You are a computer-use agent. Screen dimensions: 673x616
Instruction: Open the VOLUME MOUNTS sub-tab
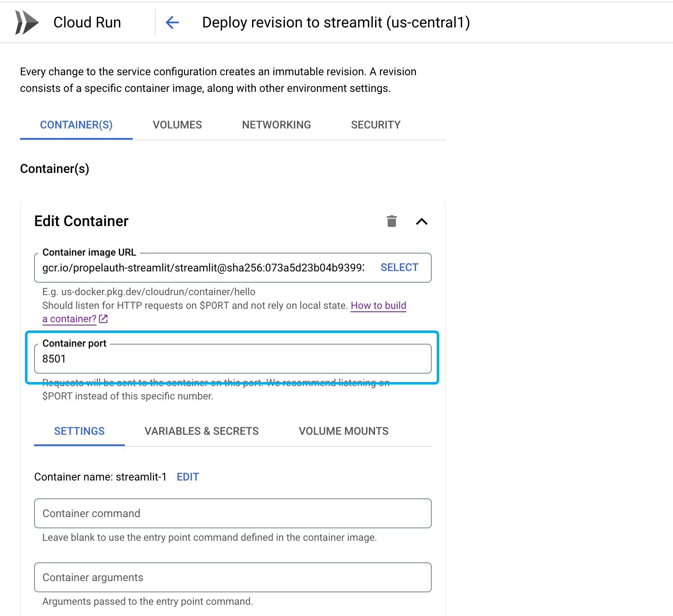coord(344,431)
